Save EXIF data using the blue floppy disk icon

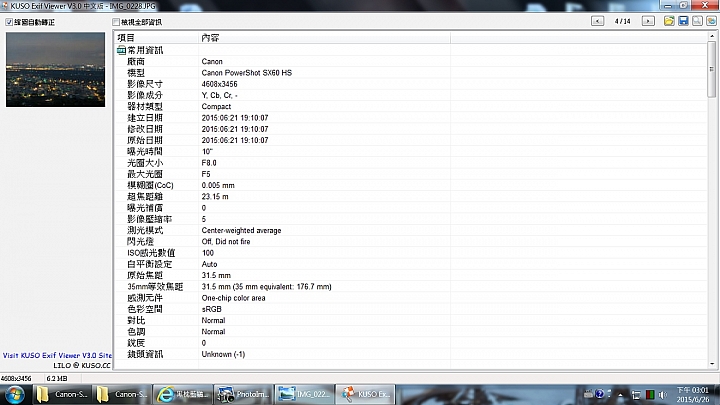coord(683,21)
